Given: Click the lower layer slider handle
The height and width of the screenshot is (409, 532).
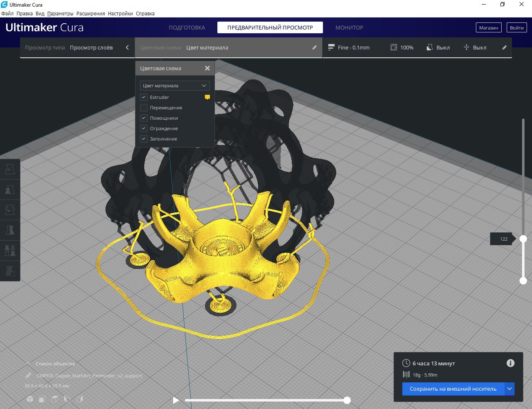Looking at the screenshot, I should point(523,281).
